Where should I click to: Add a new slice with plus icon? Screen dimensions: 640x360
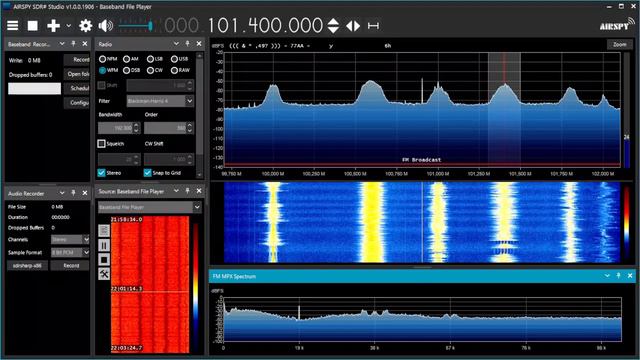tap(53, 26)
